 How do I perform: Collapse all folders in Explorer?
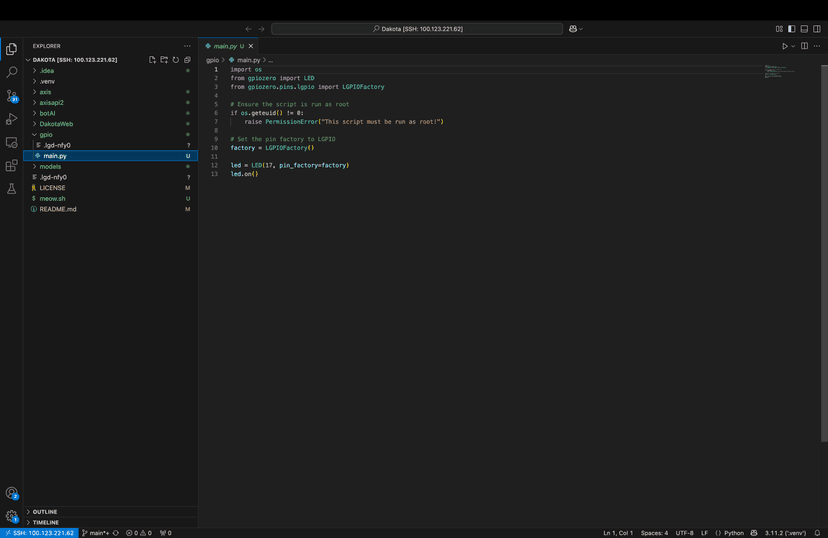click(187, 60)
